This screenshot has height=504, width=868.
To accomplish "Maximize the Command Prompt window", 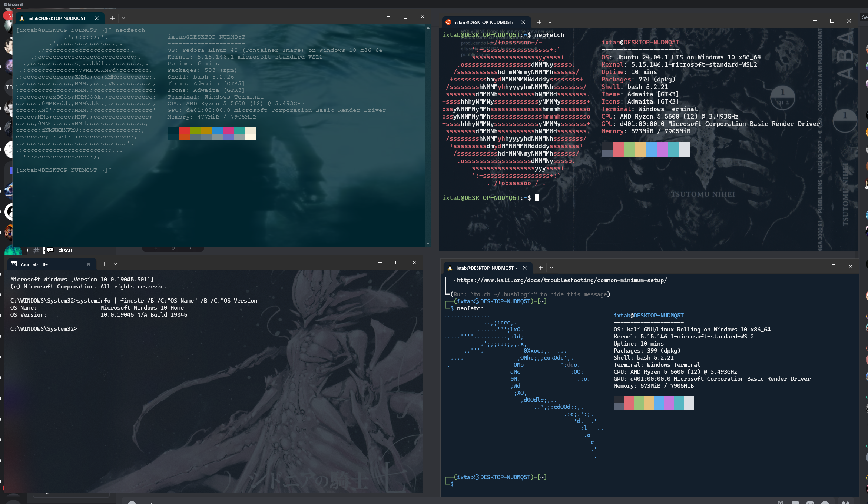I will (397, 263).
